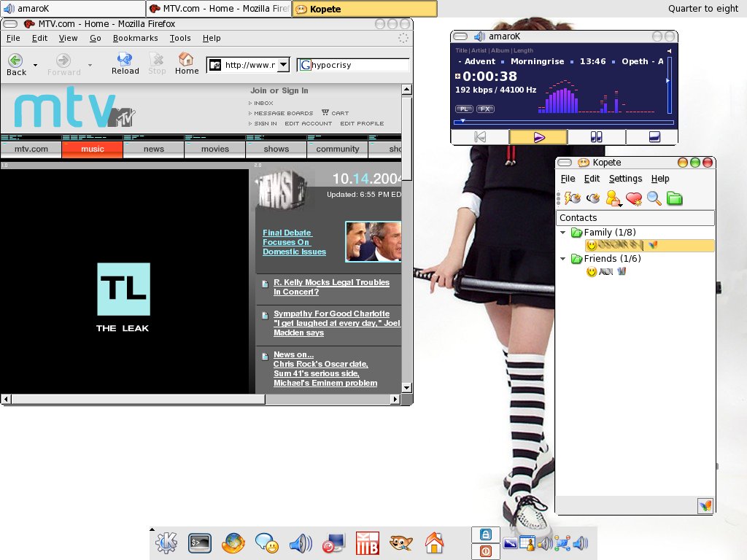The image size is (747, 560).
Task: Click the Quarter to eight clock
Action: coord(703,9)
